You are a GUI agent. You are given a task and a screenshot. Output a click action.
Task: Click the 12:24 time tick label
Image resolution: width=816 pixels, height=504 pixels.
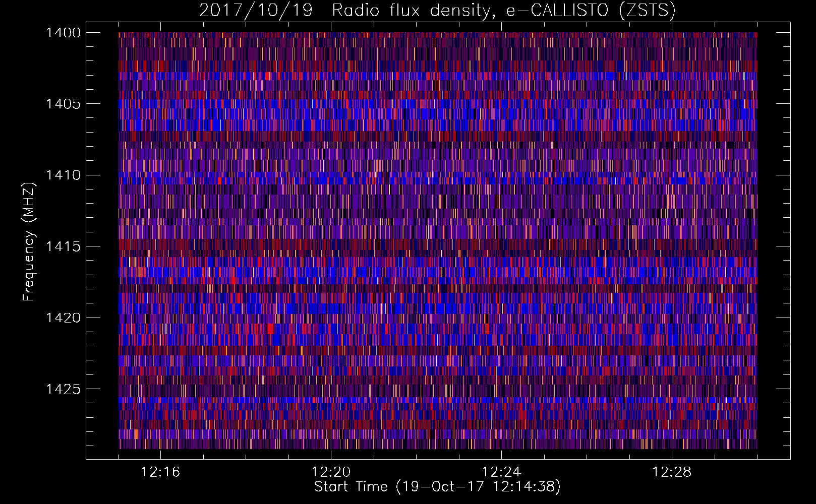point(501,472)
